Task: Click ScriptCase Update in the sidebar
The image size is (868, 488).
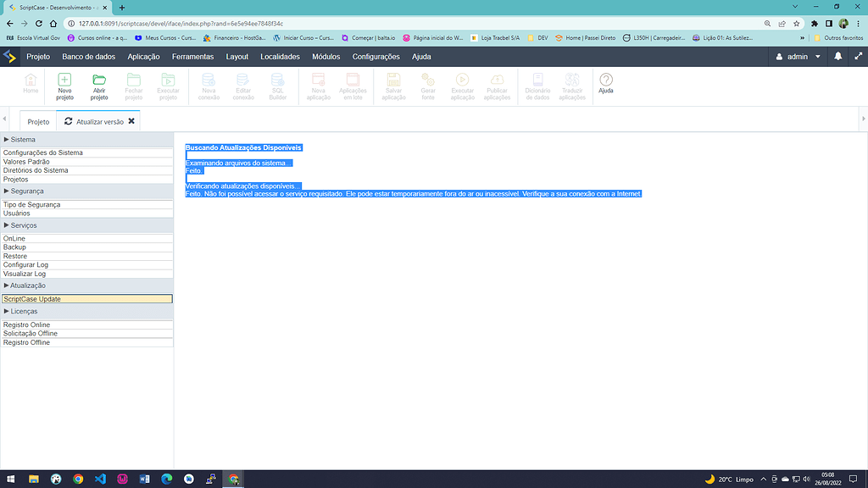Action: point(32,299)
